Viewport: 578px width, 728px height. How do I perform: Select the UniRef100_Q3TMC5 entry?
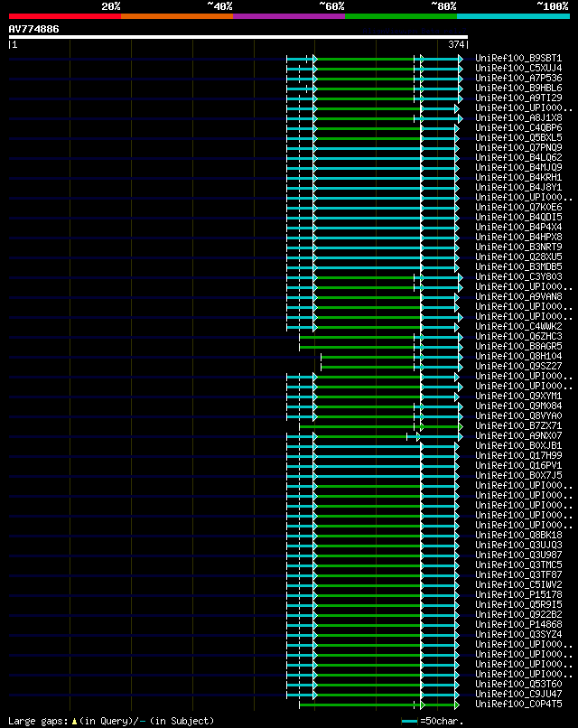tap(518, 565)
